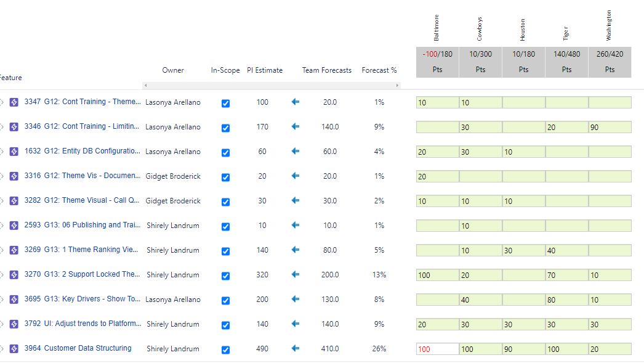This screenshot has width=644, height=363.
Task: Click feature icon for 3695 Key Drivers
Action: (14, 300)
